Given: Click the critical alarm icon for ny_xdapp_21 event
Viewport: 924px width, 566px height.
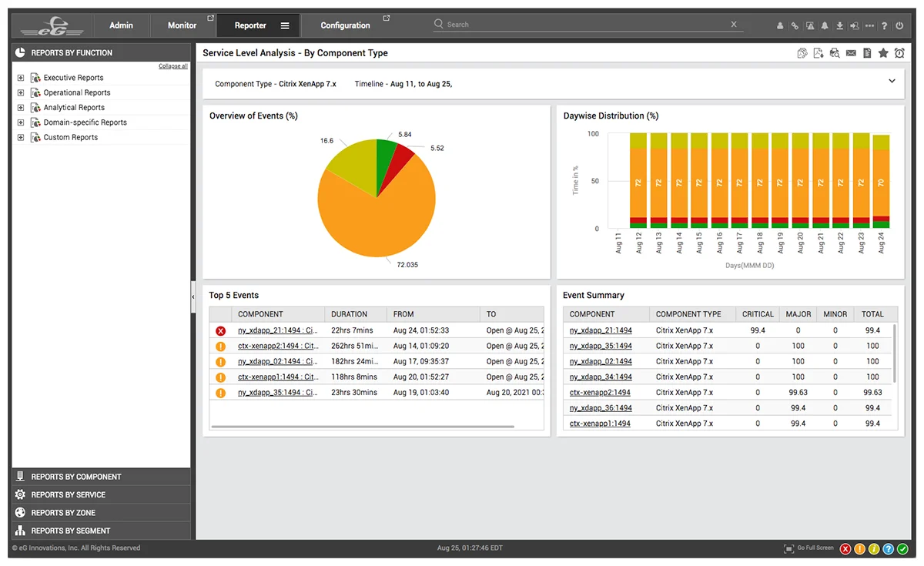Looking at the screenshot, I should click(221, 330).
